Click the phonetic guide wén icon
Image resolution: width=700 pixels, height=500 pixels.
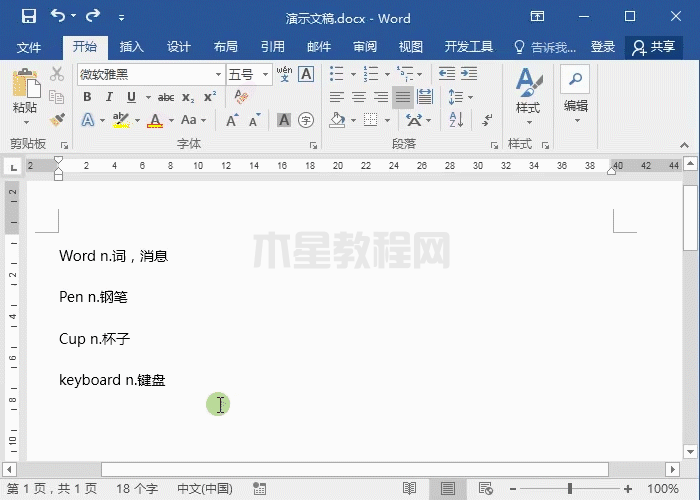pos(284,74)
